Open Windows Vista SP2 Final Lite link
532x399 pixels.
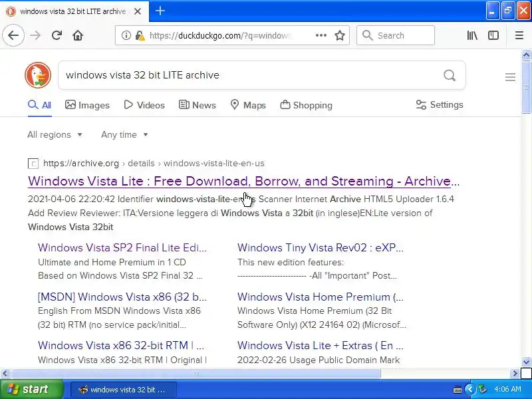pos(122,247)
